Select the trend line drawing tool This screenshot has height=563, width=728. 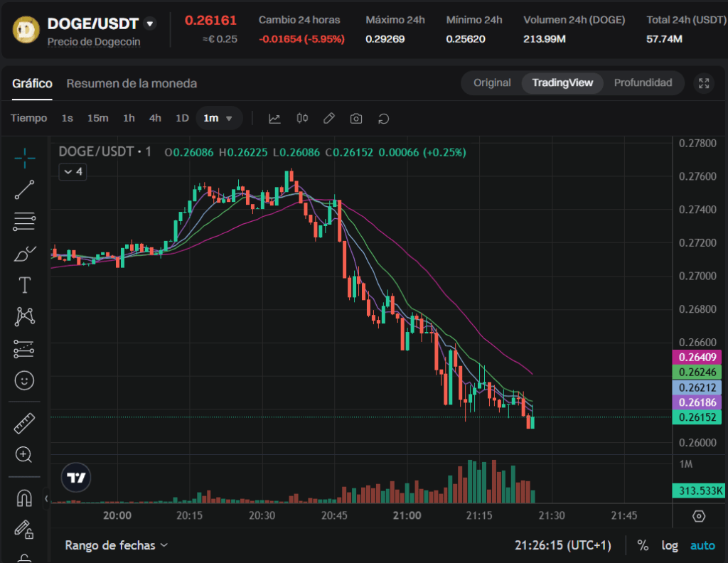[24, 190]
